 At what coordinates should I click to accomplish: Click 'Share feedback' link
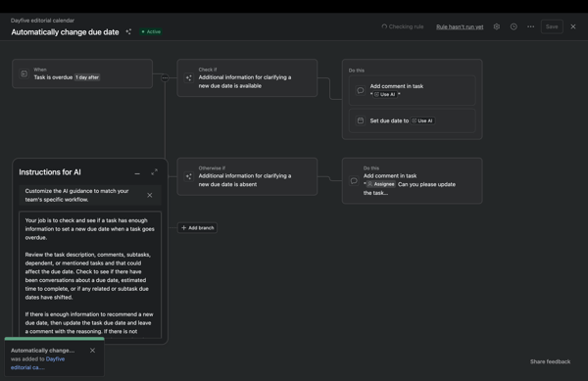coord(550,361)
